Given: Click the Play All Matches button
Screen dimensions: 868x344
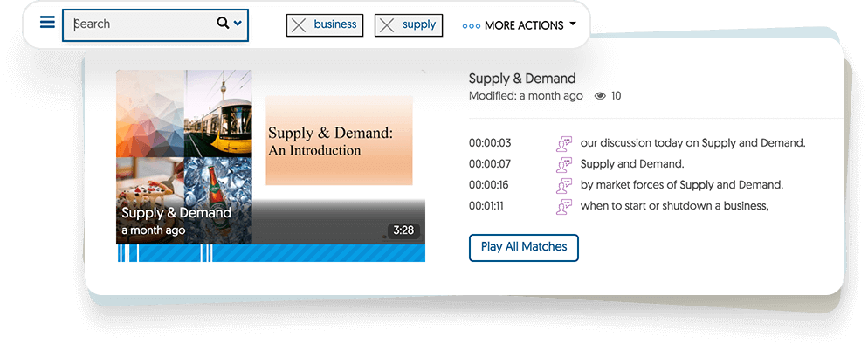Looking at the screenshot, I should (x=524, y=247).
